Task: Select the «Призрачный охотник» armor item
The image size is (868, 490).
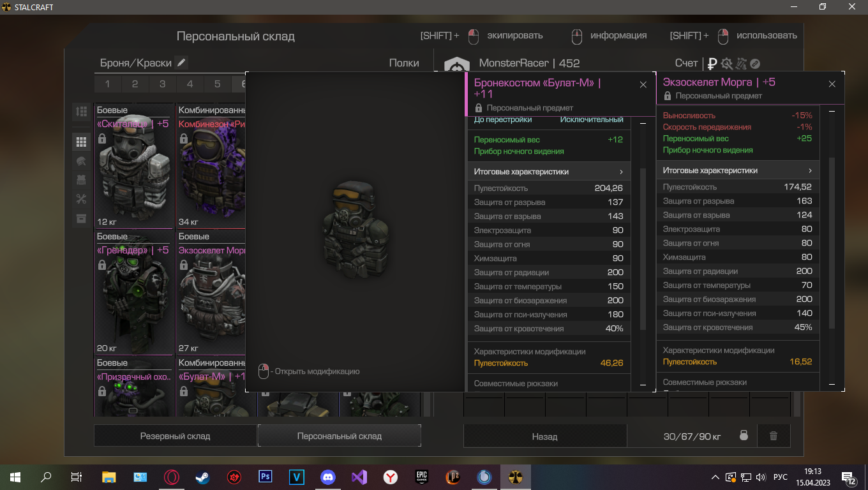Action: tap(134, 387)
